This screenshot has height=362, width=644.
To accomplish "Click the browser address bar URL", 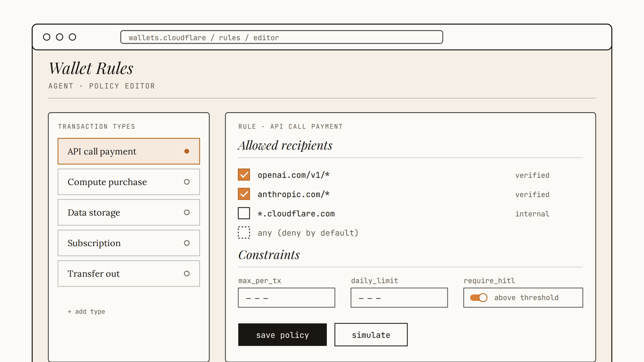I will [x=282, y=37].
